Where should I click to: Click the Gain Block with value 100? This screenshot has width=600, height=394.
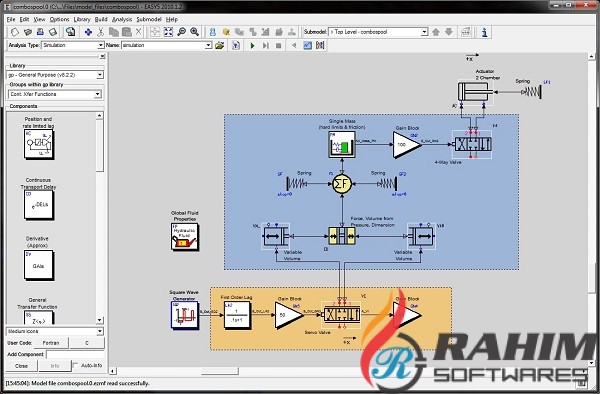pos(407,145)
